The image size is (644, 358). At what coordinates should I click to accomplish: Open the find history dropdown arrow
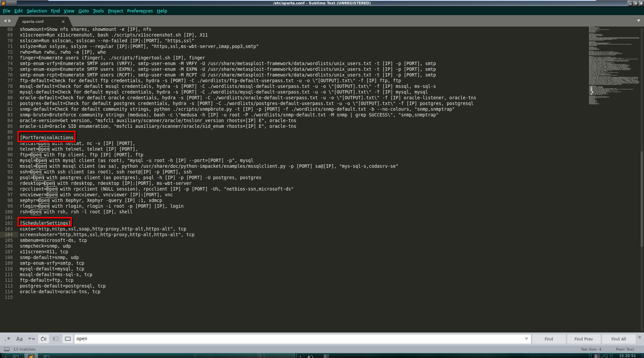[526, 339]
